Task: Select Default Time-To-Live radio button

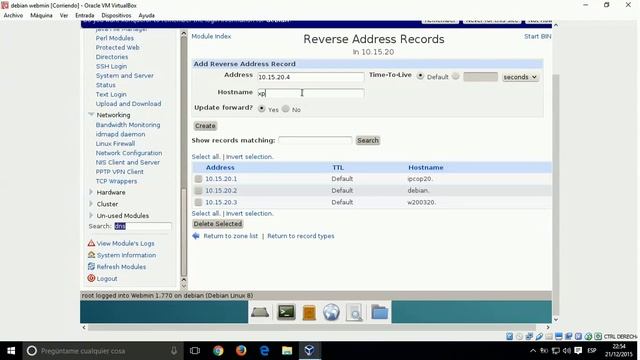Action: [x=420, y=76]
